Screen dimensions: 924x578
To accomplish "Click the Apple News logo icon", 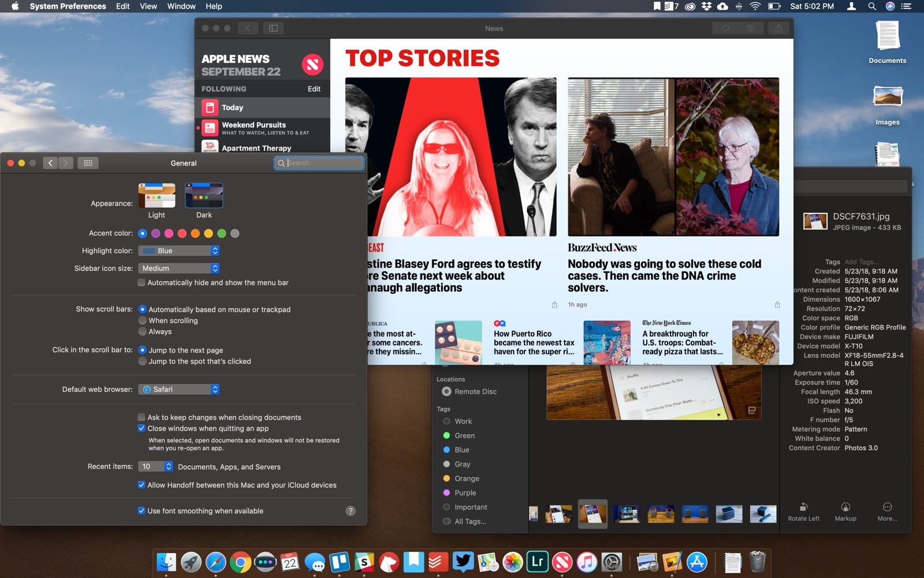I will coord(312,65).
